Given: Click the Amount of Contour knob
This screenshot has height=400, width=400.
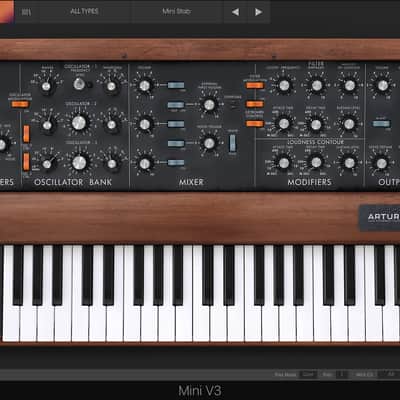Looking at the screenshot, I should (x=349, y=86).
